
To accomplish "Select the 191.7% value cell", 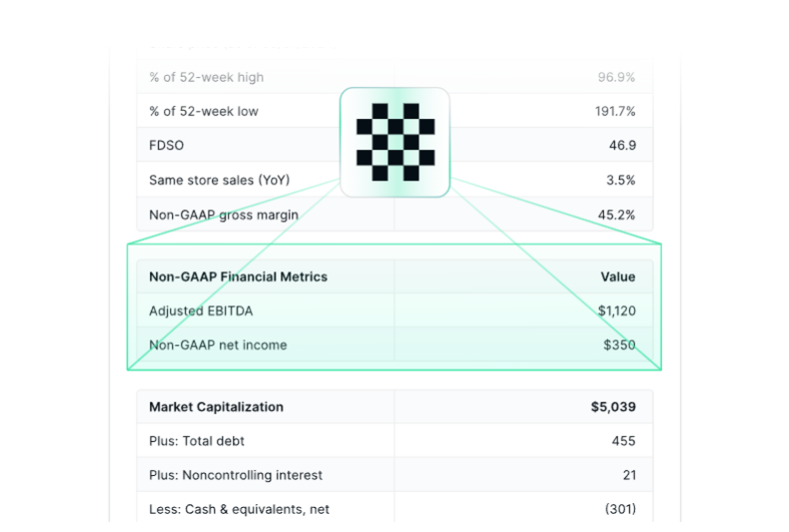I will (615, 111).
